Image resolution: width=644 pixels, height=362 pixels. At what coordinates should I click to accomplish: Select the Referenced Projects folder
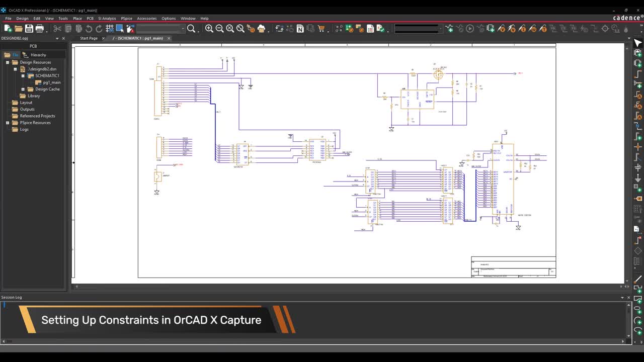pyautogui.click(x=37, y=116)
